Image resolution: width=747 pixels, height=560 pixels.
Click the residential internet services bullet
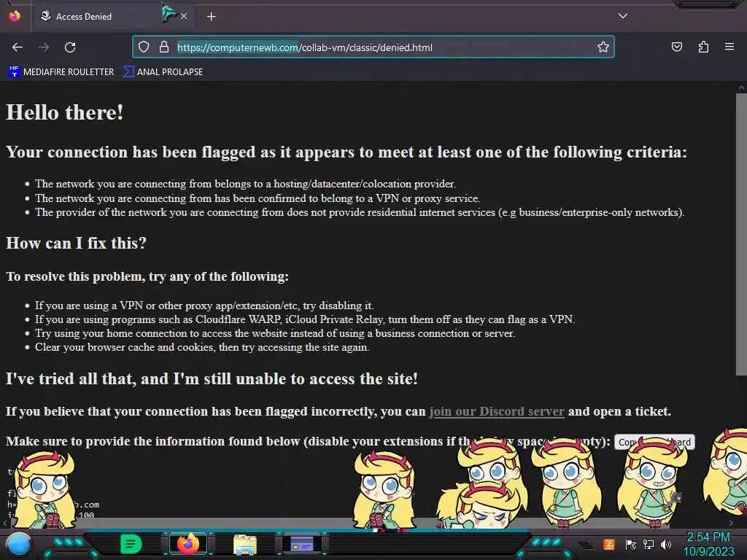click(x=360, y=212)
